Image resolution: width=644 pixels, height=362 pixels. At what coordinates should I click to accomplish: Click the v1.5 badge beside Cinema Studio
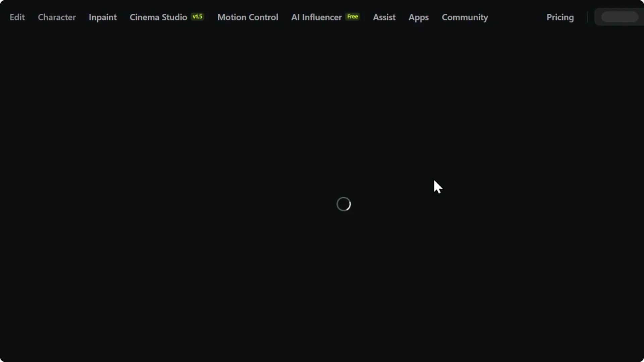[198, 16]
